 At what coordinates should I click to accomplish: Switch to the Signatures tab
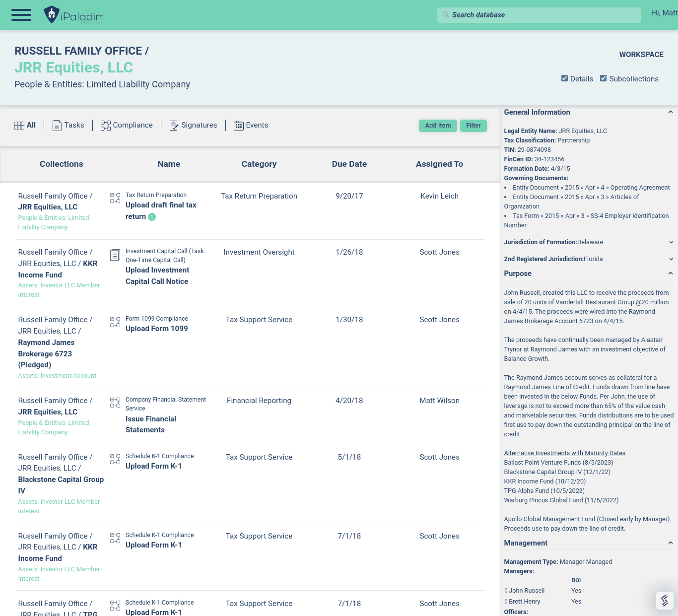194,125
